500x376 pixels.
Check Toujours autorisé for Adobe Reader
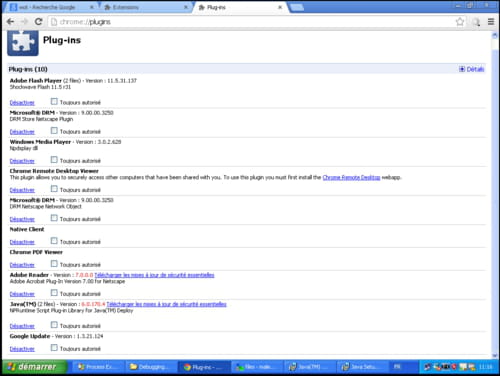click(x=54, y=293)
